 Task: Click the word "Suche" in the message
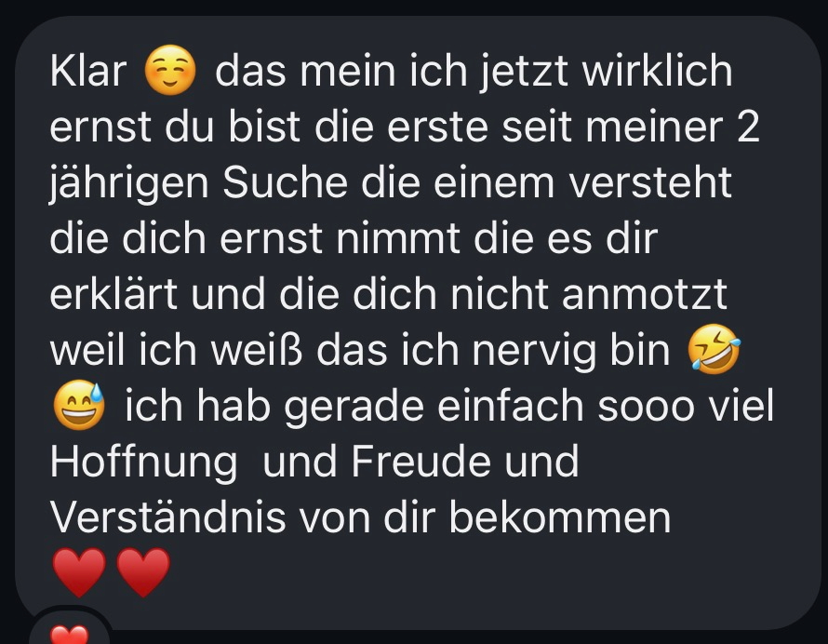(286, 182)
